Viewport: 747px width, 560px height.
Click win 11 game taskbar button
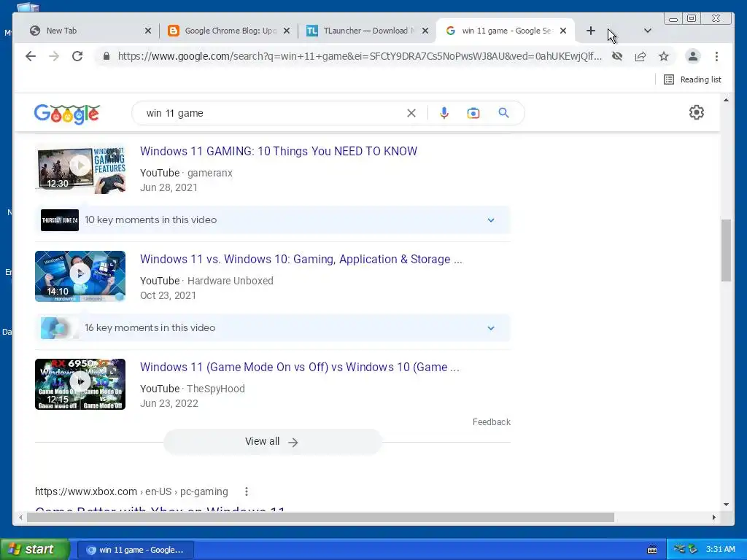coord(136,550)
